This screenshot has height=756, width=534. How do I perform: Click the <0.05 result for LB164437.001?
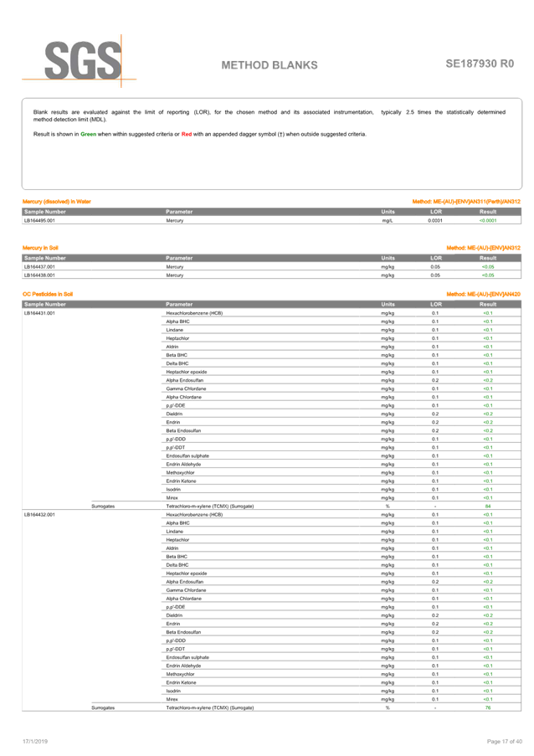pos(488,266)
